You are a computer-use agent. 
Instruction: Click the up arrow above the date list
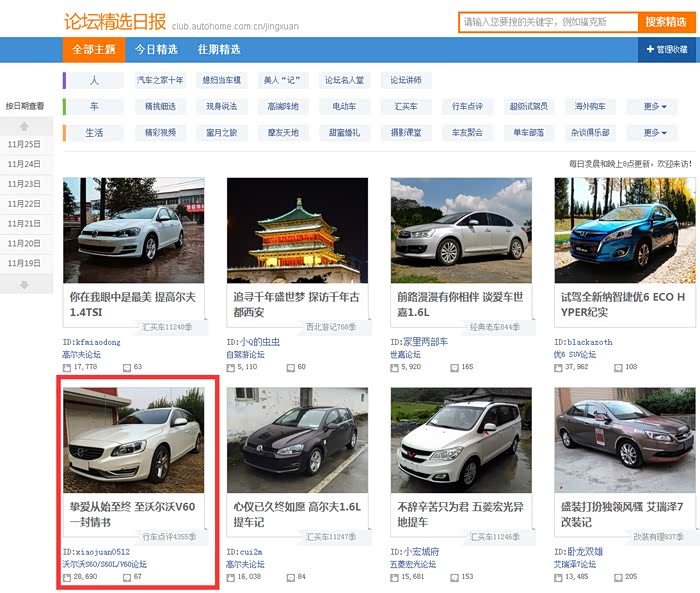pyautogui.click(x=25, y=126)
